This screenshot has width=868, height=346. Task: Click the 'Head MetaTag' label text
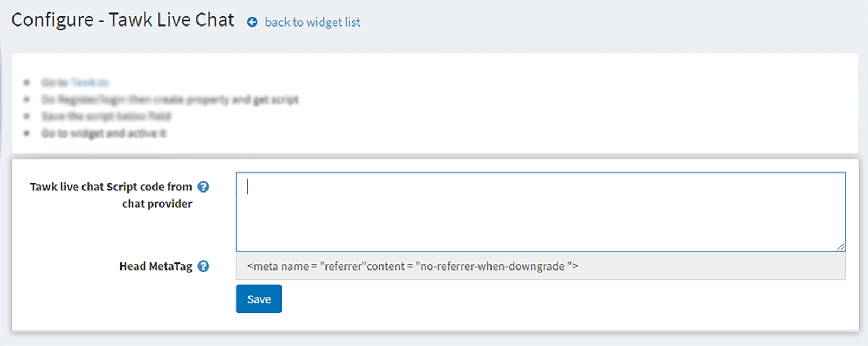coord(156,266)
